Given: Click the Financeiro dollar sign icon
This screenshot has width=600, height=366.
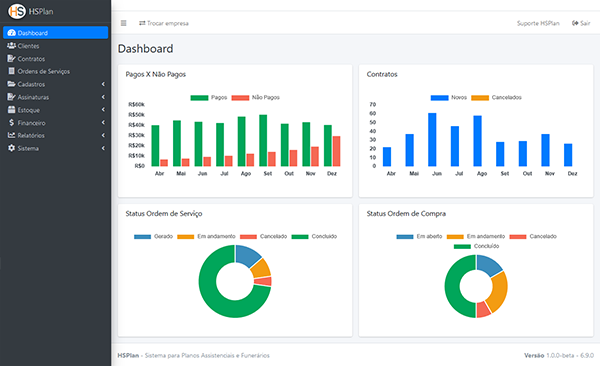Looking at the screenshot, I should [x=11, y=123].
